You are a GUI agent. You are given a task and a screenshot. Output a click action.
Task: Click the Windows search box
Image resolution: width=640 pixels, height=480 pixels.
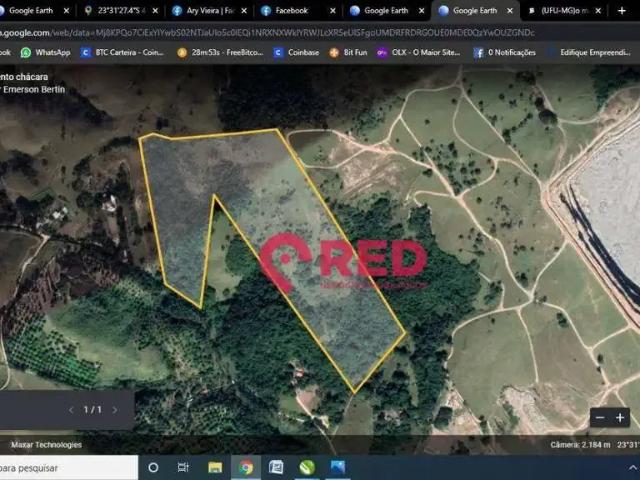[x=69, y=468]
